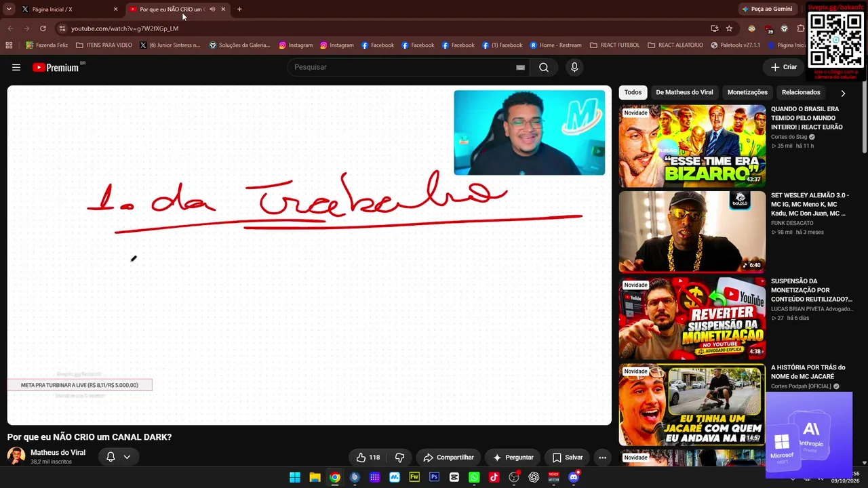Open the ESSE TIME ERA BIZARRO video thumbnail

[692, 146]
